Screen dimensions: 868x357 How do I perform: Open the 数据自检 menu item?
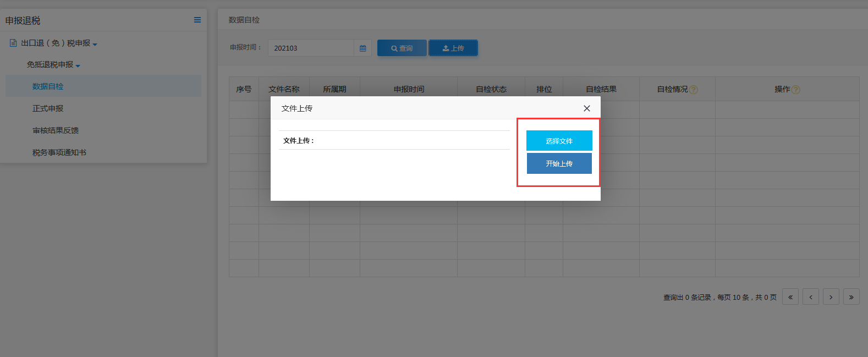click(48, 86)
